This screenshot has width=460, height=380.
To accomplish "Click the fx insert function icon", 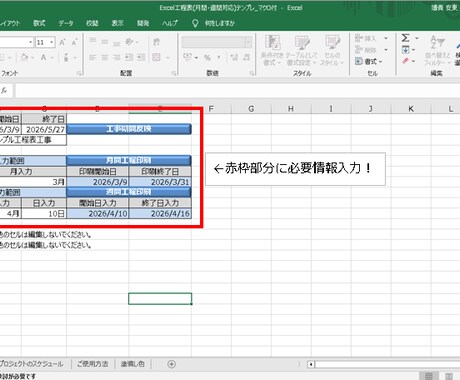I will point(4,90).
